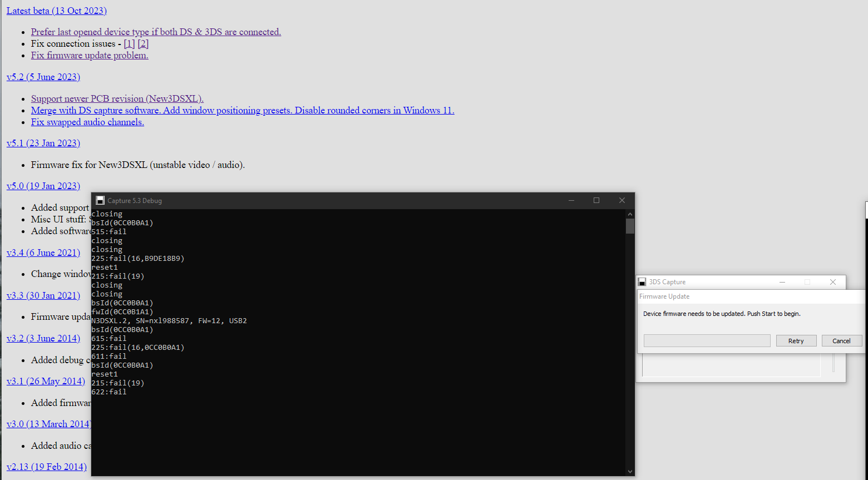The image size is (868, 480).
Task: Click the firmware update progress bar
Action: 707,340
